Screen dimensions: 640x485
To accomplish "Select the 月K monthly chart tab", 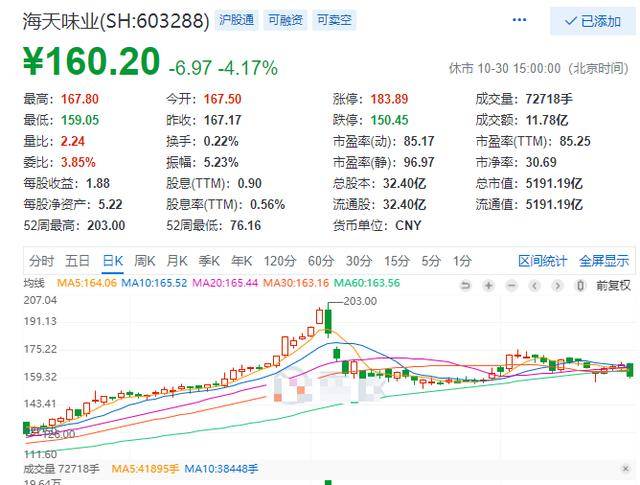I will point(177,260).
